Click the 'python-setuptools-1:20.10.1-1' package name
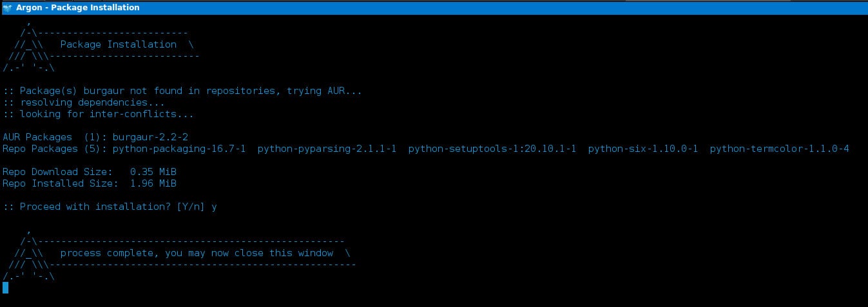This screenshot has width=868, height=307. click(492, 149)
